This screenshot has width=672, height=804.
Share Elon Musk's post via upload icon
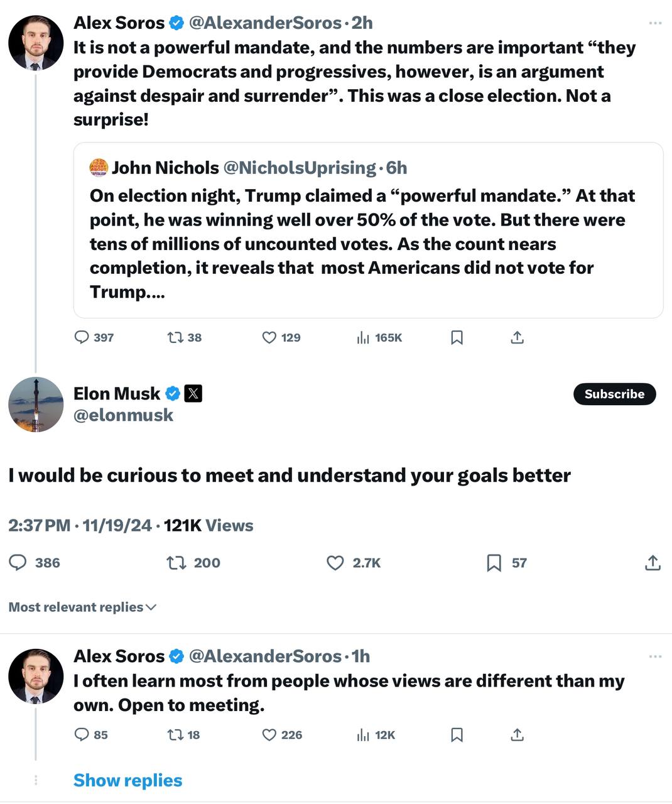click(653, 562)
